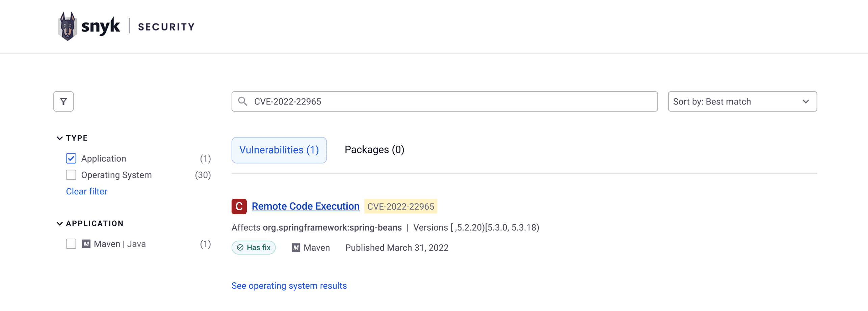Click the Clear filter link
The image size is (868, 311).
point(86,192)
